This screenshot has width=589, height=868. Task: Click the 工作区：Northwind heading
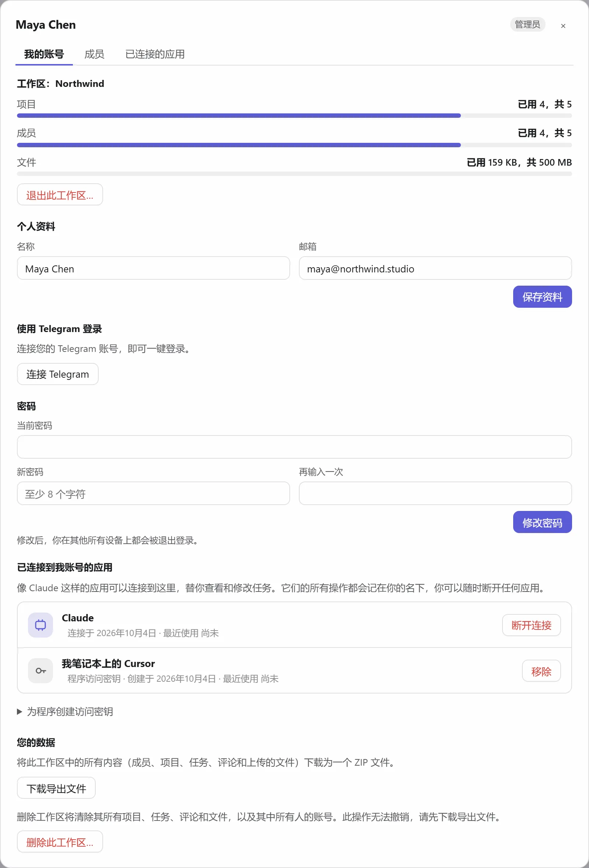click(x=60, y=84)
